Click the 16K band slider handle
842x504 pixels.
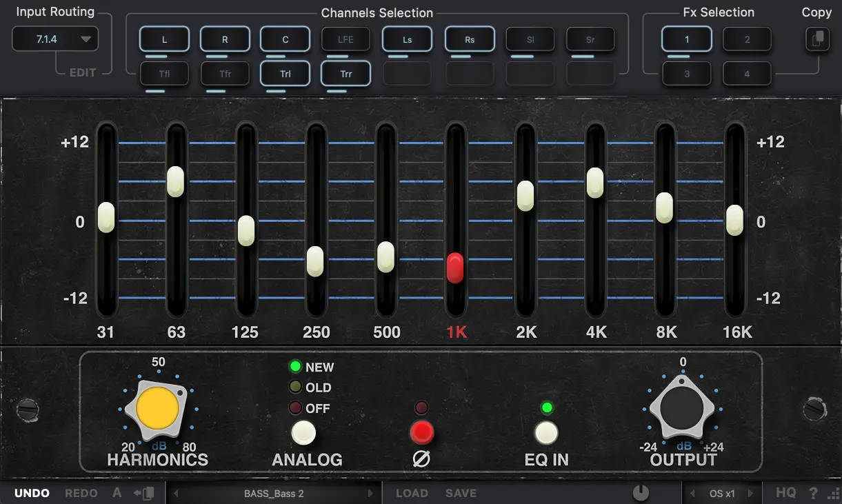(x=735, y=220)
